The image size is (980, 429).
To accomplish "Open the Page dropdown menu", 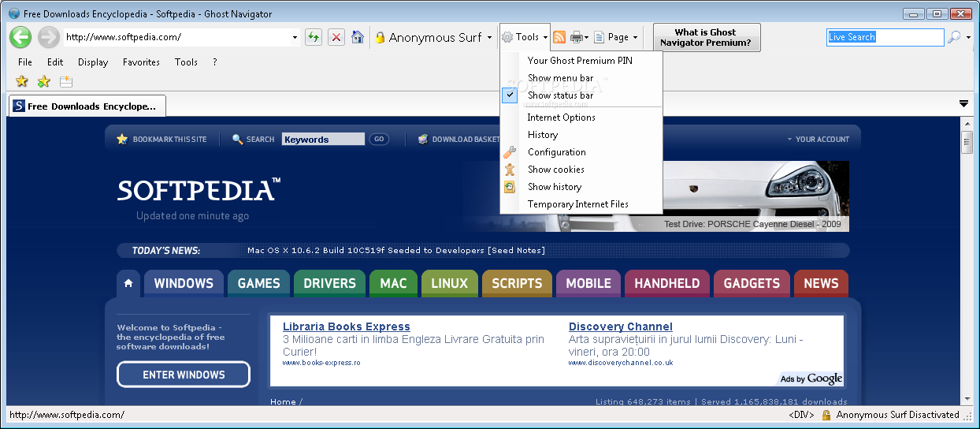I will pyautogui.click(x=616, y=37).
